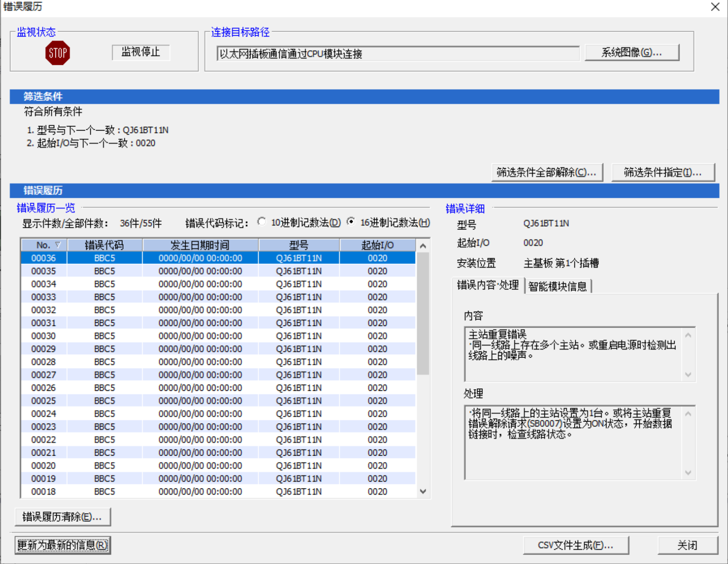The width and height of the screenshot is (728, 564).
Task: Click the 连接目标路径 text field
Action: click(x=397, y=54)
